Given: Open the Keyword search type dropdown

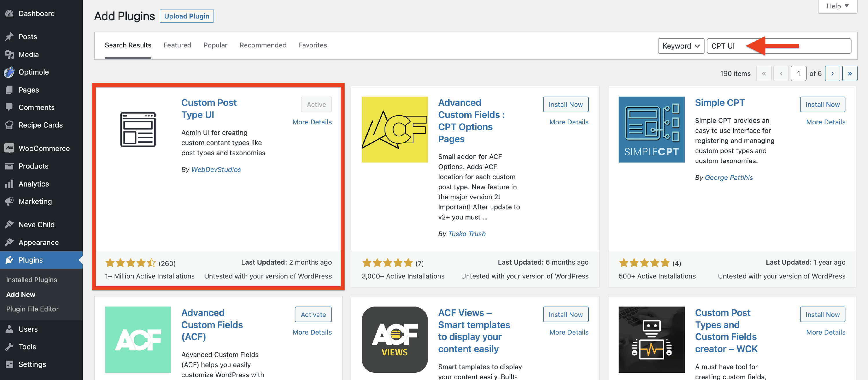Looking at the screenshot, I should tap(681, 46).
